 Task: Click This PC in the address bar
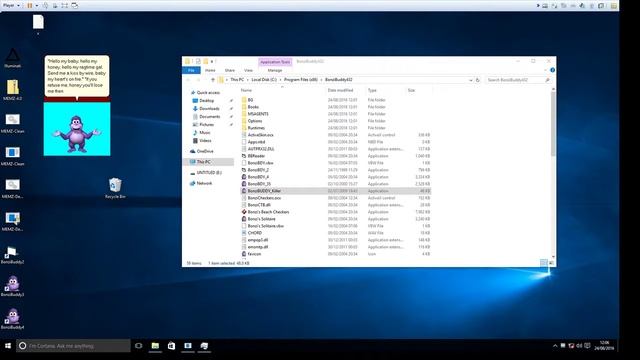pos(237,80)
